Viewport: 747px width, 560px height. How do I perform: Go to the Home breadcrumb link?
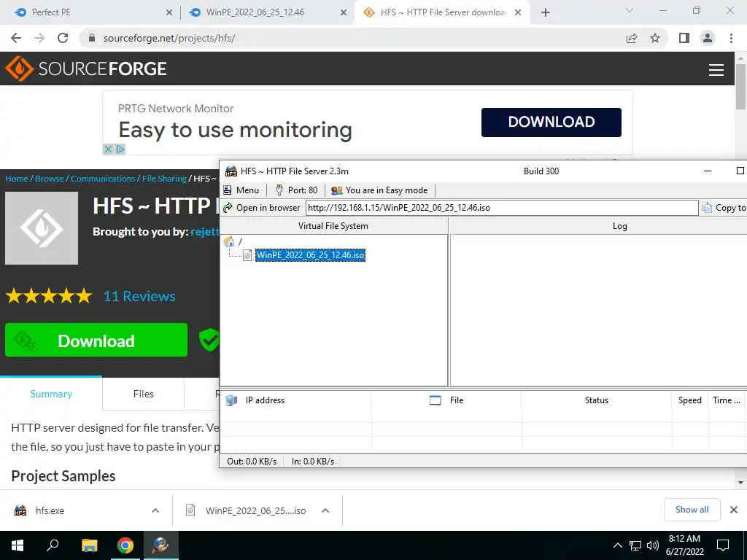pos(17,179)
